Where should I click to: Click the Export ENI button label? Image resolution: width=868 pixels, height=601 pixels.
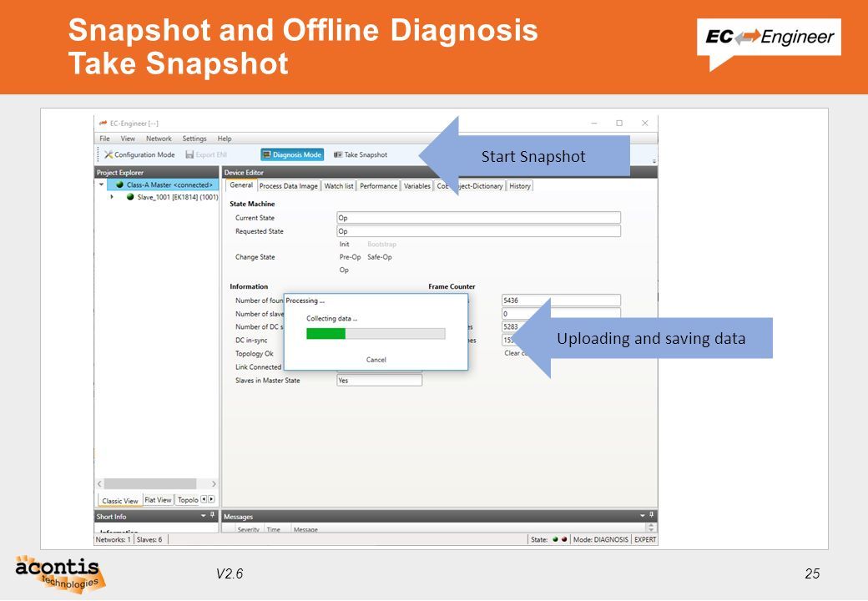click(211, 155)
